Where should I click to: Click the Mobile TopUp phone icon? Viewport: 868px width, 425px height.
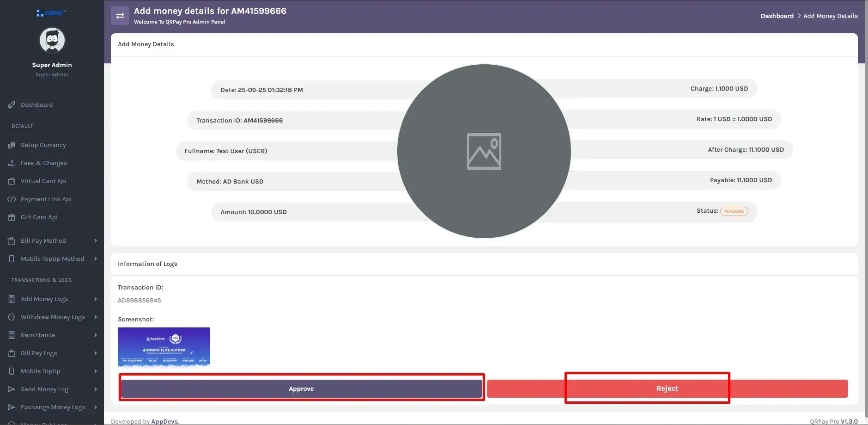12,371
